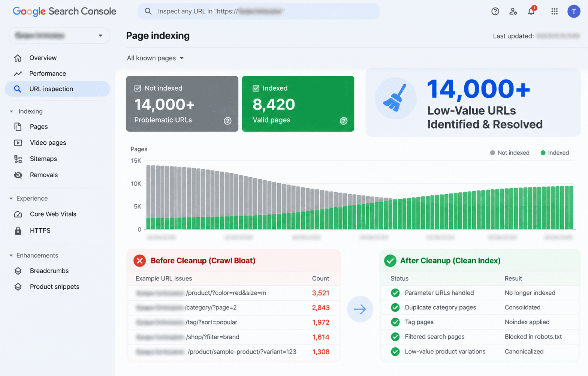Screen dimensions: 588x376
Task: Open the account avatar T
Action: click(574, 11)
